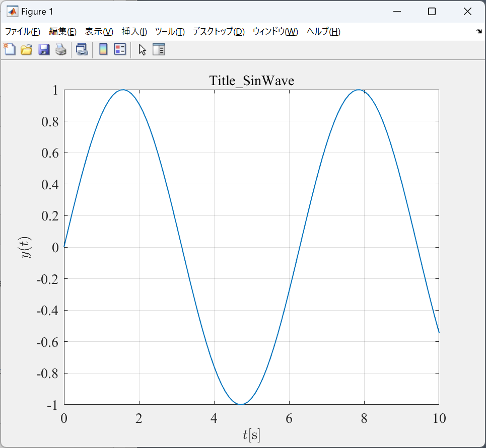The image size is (486, 448).
Task: Open the ファイル(F) menu
Action: (23, 32)
